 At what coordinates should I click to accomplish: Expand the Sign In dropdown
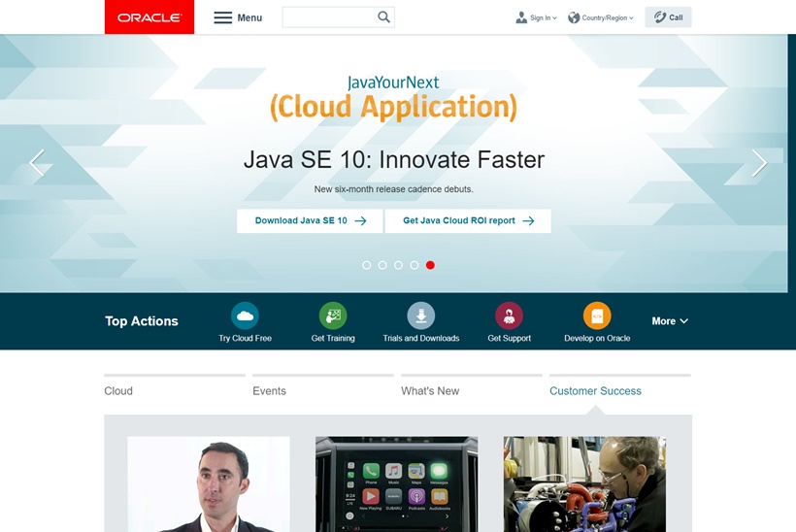554,17
